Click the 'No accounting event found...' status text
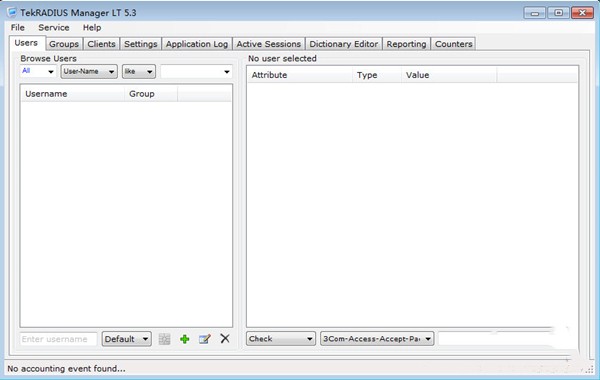This screenshot has height=380, width=600. (x=66, y=369)
